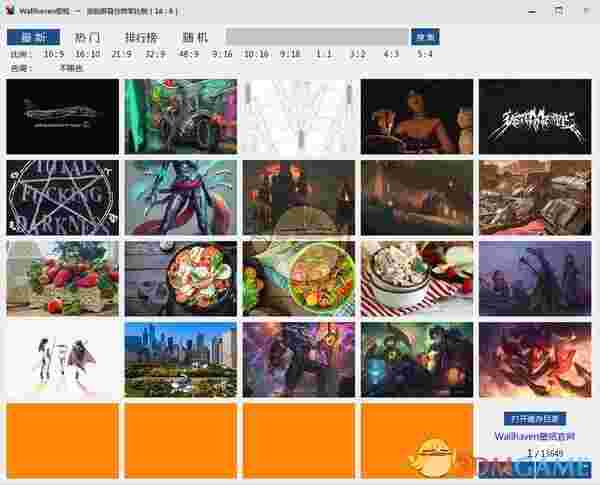
Task: Visit the Wallhaven壁纸官网 website link
Action: click(x=535, y=436)
